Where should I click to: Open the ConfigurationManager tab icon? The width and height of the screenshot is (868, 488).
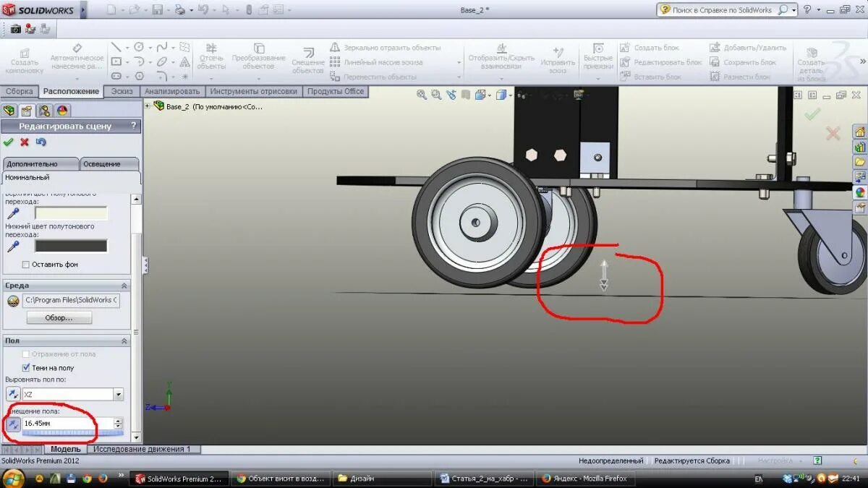44,111
